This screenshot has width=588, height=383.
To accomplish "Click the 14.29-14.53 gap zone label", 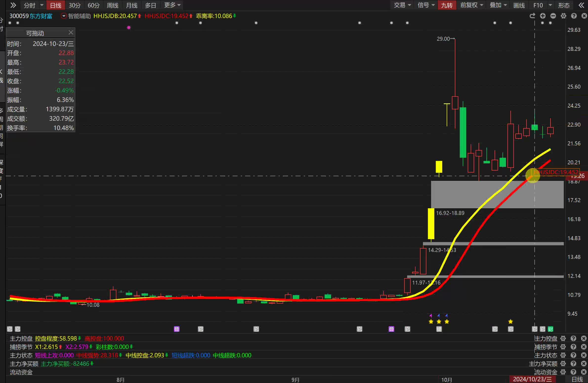I will coord(442,250).
